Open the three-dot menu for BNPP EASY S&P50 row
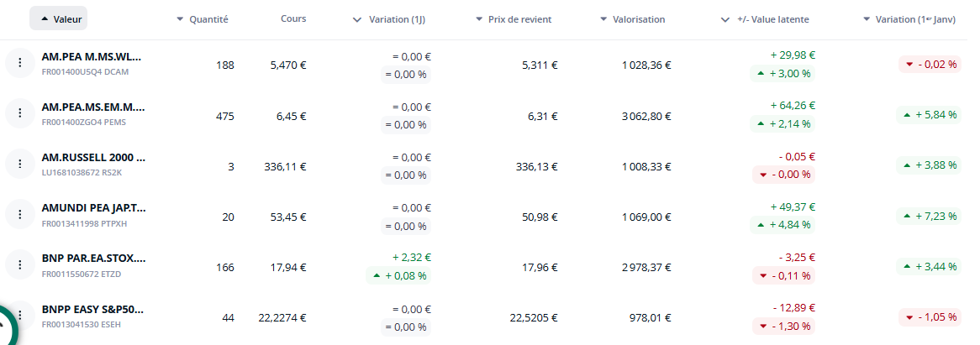This screenshot has width=980, height=345. coord(18,316)
